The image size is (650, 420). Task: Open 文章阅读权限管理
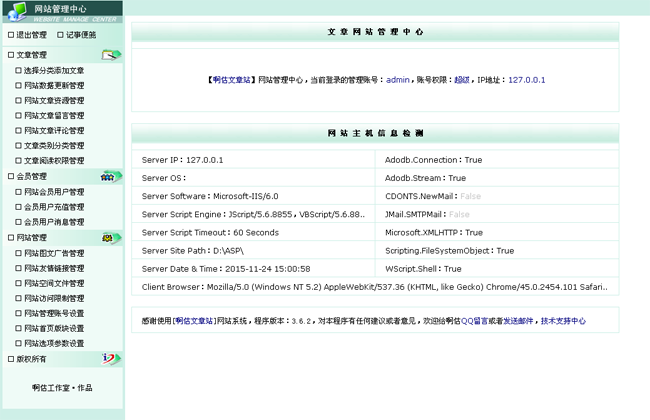pos(54,160)
